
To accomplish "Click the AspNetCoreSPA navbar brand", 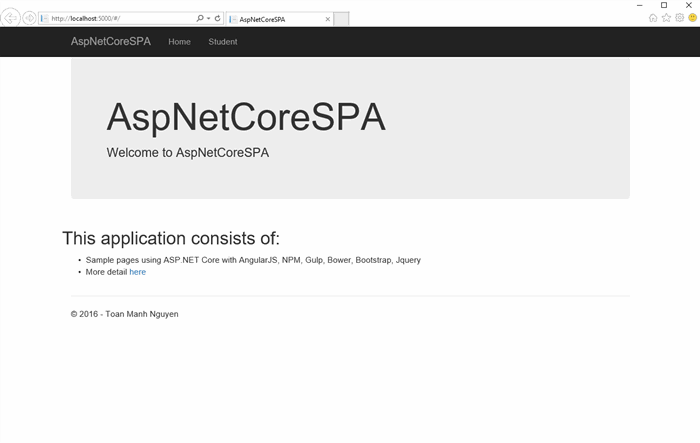I will point(111,42).
